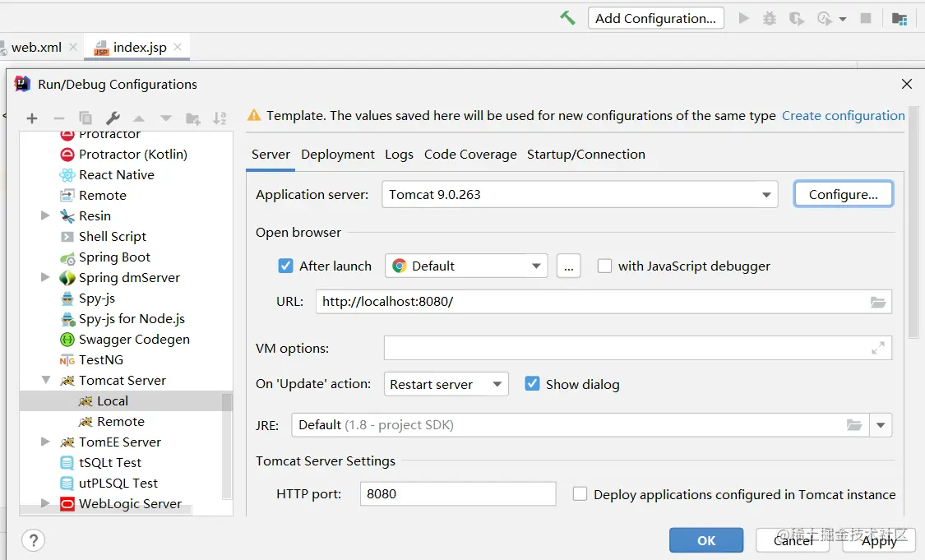Click the Add New Configuration plus icon

pos(32,118)
